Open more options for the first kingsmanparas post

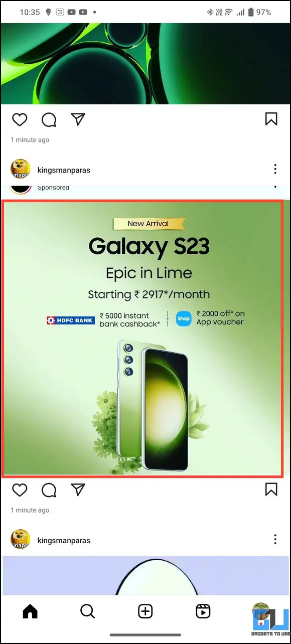pos(275,169)
